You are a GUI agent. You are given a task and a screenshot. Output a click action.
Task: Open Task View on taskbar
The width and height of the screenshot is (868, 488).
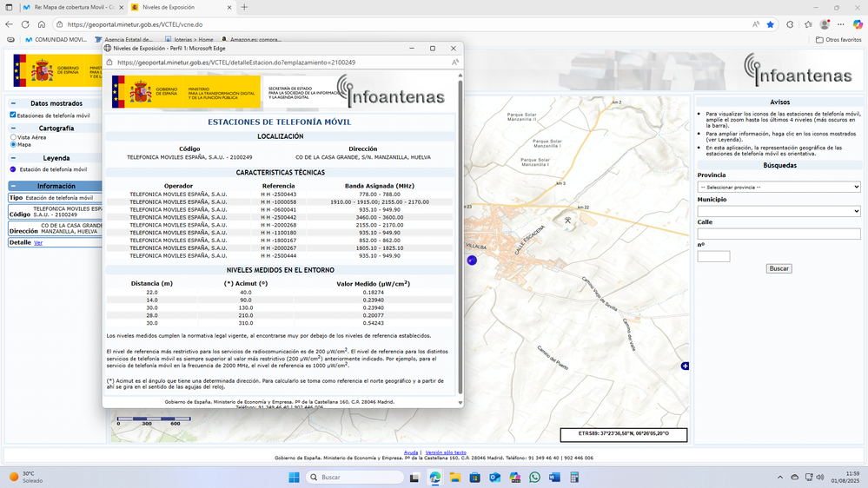coord(414,477)
